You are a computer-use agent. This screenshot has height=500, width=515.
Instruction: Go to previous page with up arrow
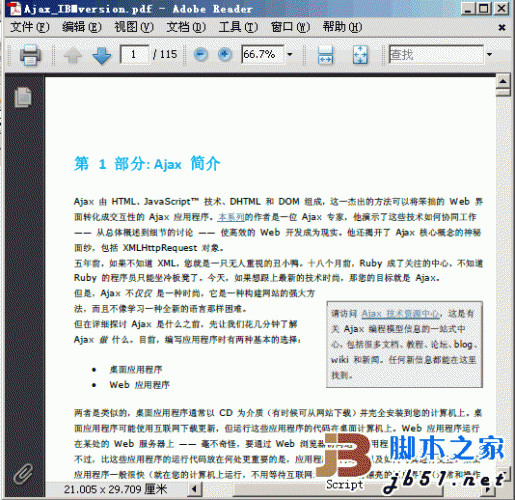73,55
